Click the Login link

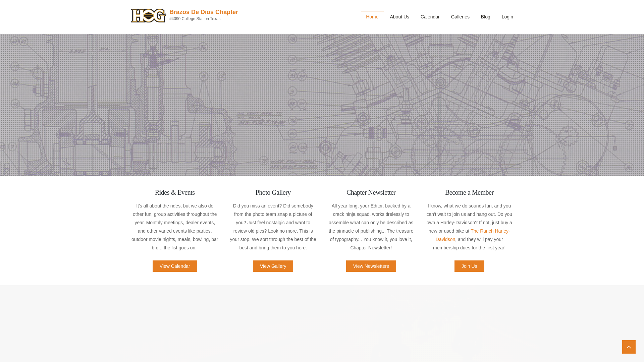507,17
